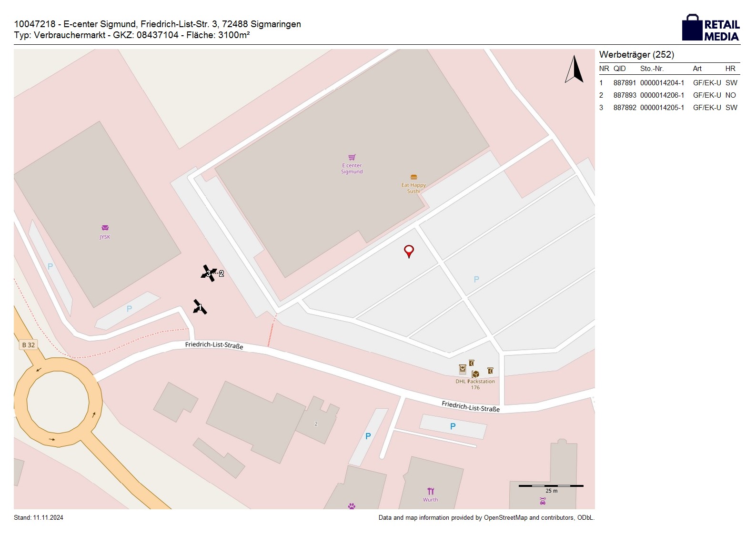
Task: Click the Werbeträger (252) table heading
Action: (x=636, y=55)
